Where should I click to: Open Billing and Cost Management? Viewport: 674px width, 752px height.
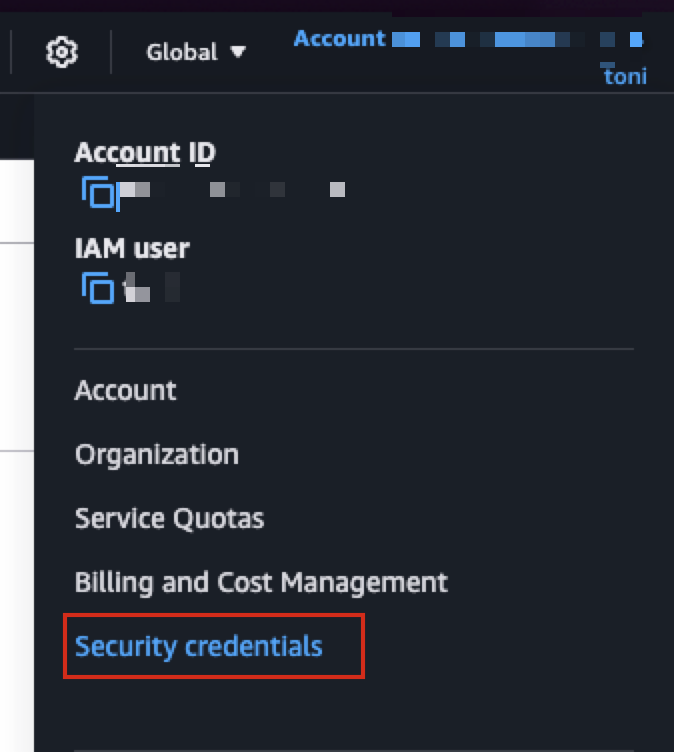(261, 582)
